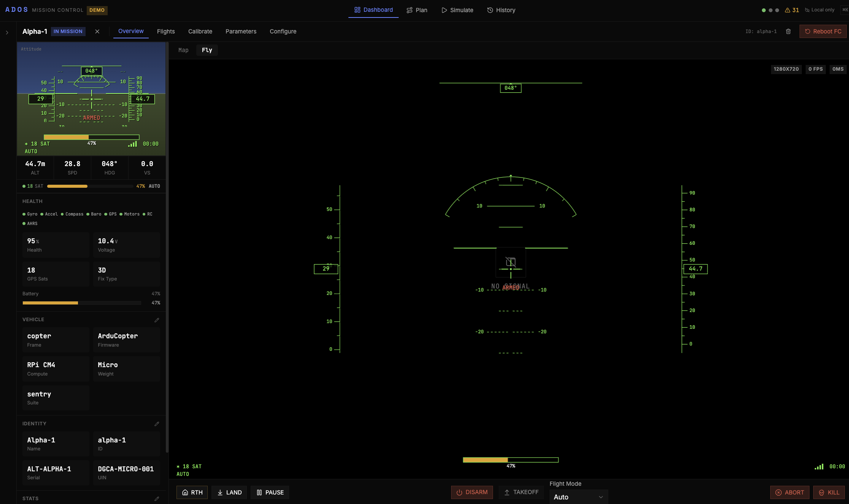Click the edit pencil next to VEHICLE
Screen dimensions: 849x504
click(x=157, y=320)
